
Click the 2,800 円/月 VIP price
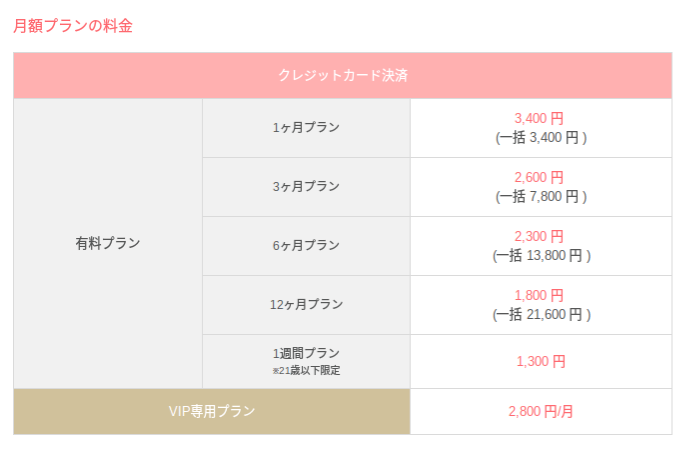pos(541,412)
